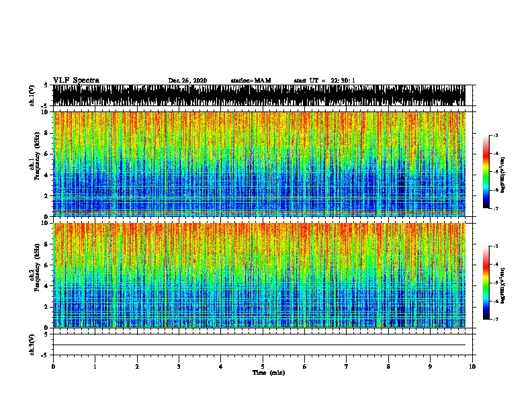Screen dimensions: 532x411
Task: Click time axis tick label "3"
Action: click(x=179, y=366)
